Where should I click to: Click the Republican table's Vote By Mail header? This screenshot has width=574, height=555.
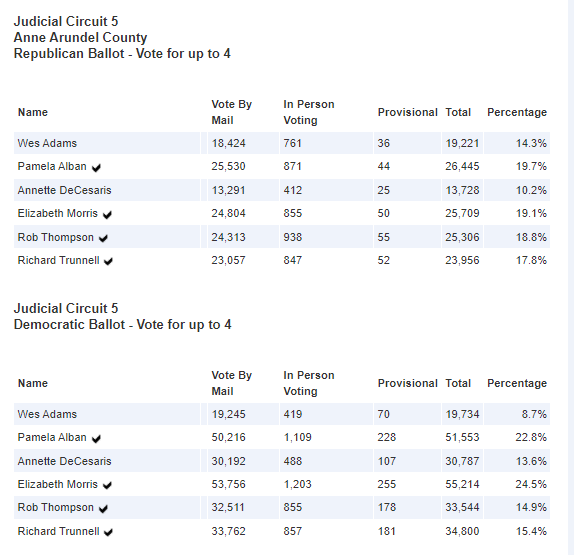coord(232,112)
